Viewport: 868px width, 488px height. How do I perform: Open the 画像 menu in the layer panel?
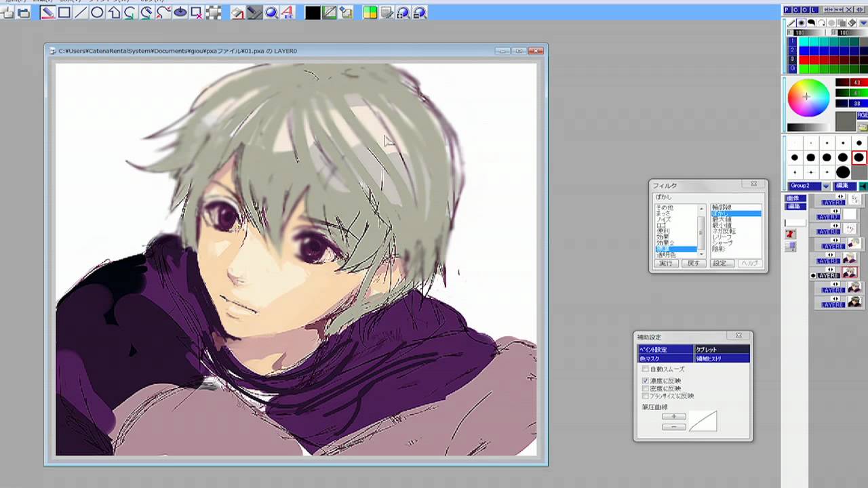tap(795, 198)
